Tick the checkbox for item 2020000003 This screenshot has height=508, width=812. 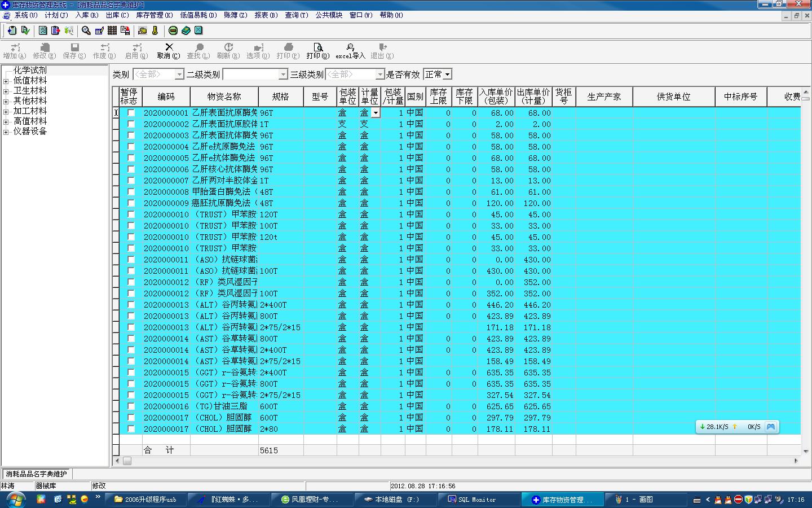tap(131, 135)
